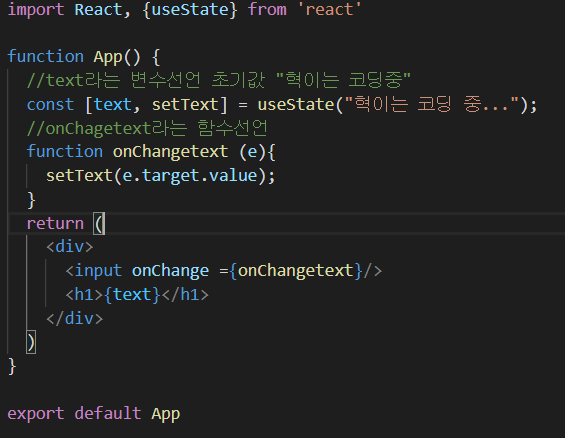Click the opening <div> tag
Screen dimensions: 565x438
pyautogui.click(x=70, y=247)
